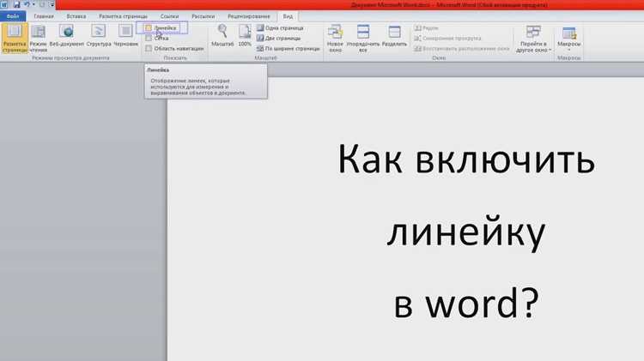The image size is (644, 361).
Task: Click the text "Как включить" in document
Action: click(x=466, y=160)
